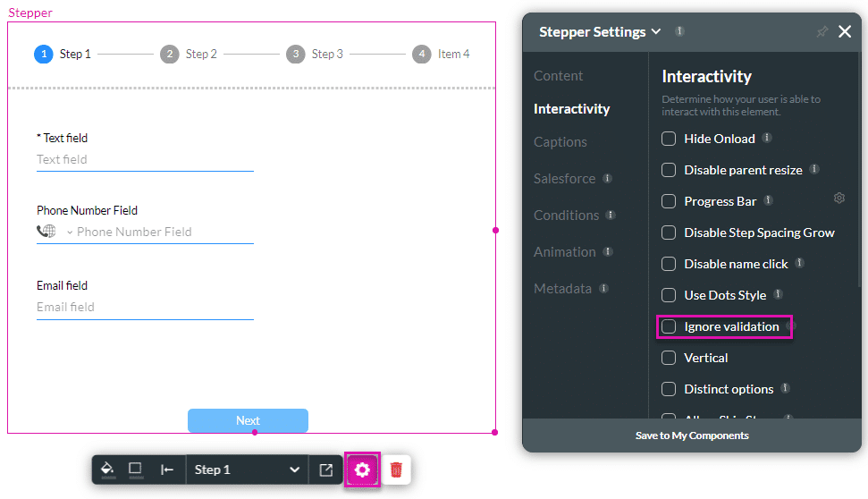The height and width of the screenshot is (499, 868).
Task: Click info icon next to Salesforce tab
Action: tap(607, 178)
